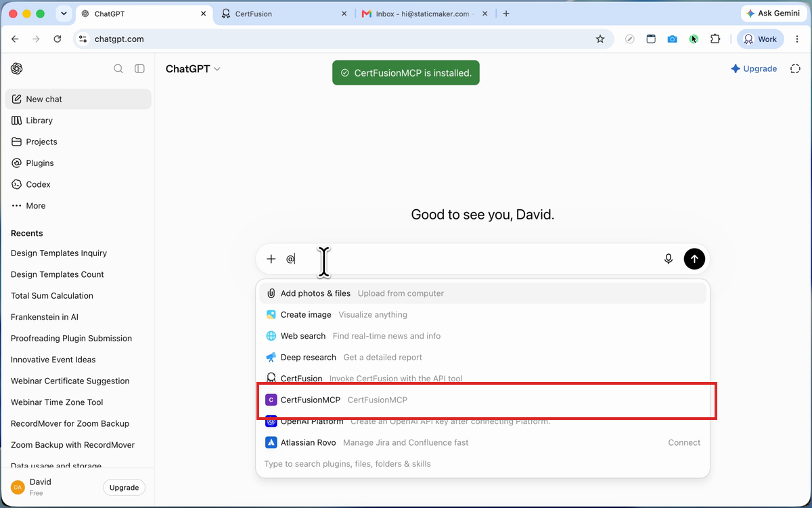Click the telescope icon beside Deep research
The width and height of the screenshot is (812, 508).
coord(271,358)
